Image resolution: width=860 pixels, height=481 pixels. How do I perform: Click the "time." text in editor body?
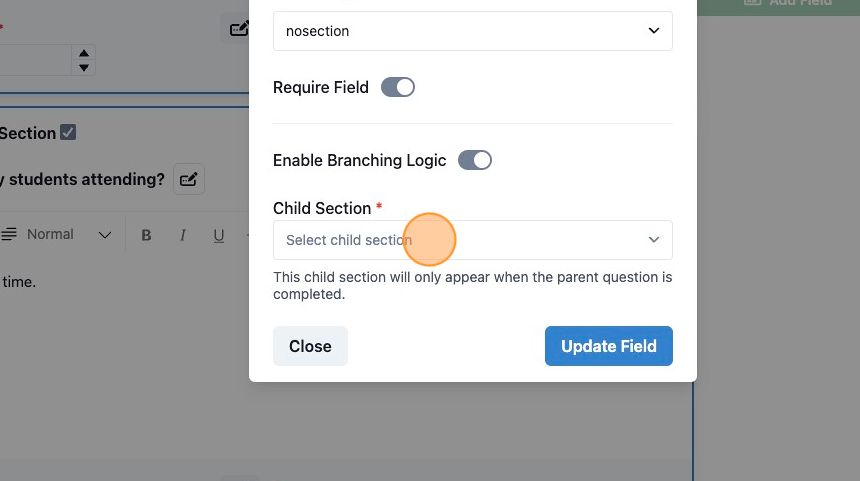click(x=18, y=282)
